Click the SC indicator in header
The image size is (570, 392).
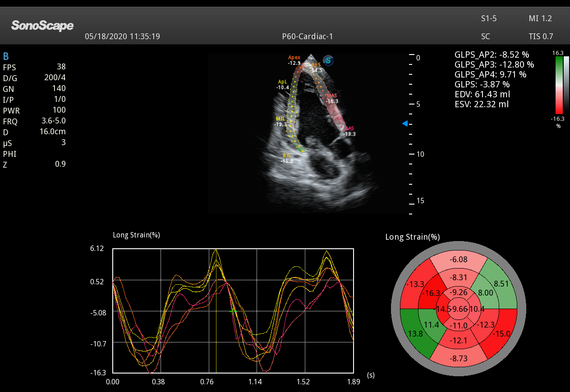tap(486, 36)
